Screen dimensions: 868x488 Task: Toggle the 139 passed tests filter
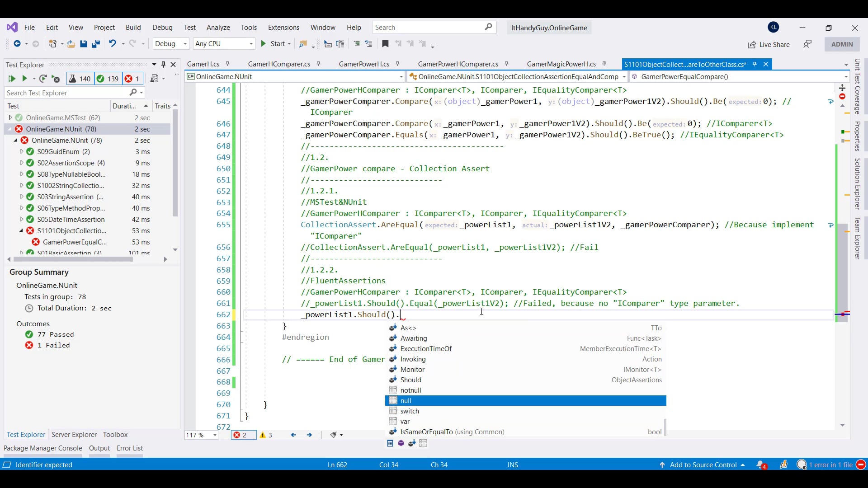(x=108, y=79)
